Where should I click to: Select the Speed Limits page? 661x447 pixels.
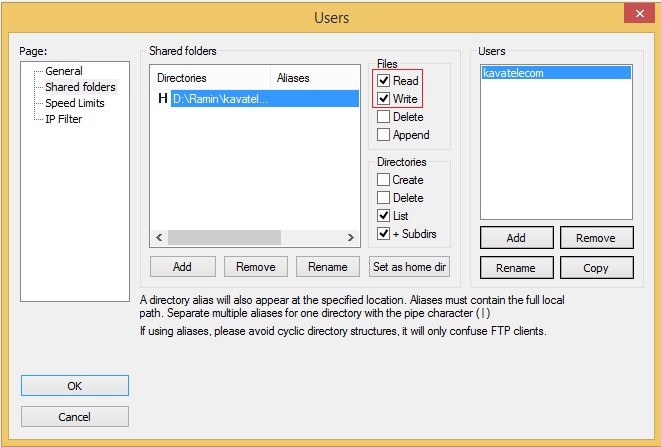pos(74,103)
